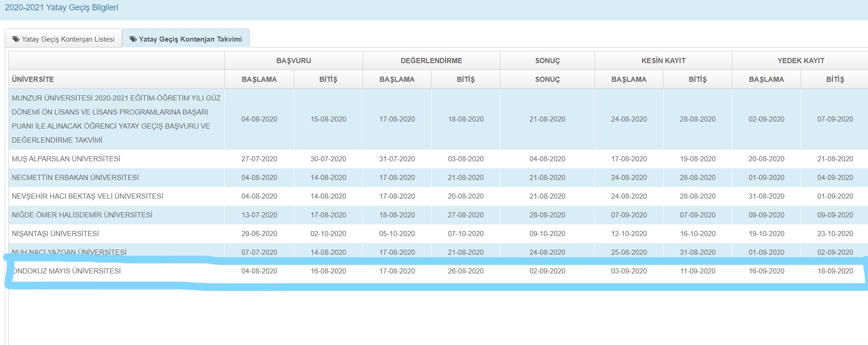The height and width of the screenshot is (345, 868).
Task: Click Necmettin Erbakan reserve start 01-09-2020
Action: (767, 178)
